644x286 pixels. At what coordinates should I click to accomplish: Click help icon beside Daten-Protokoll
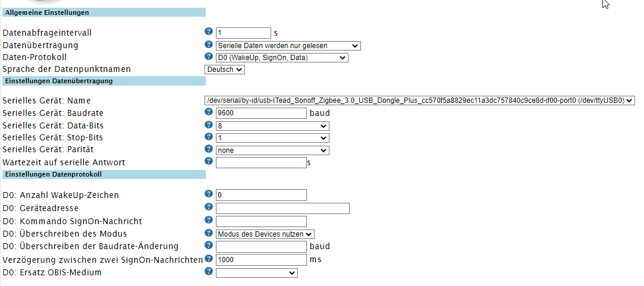(x=209, y=57)
